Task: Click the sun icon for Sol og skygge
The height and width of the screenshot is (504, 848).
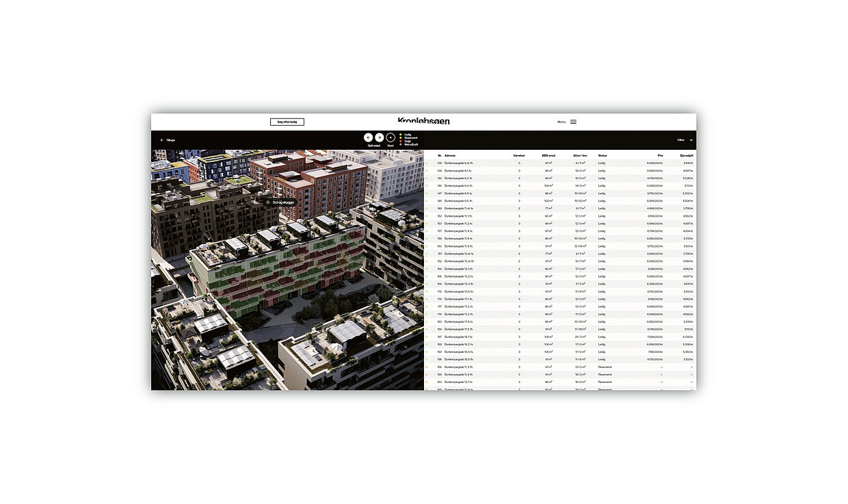Action: (x=268, y=202)
